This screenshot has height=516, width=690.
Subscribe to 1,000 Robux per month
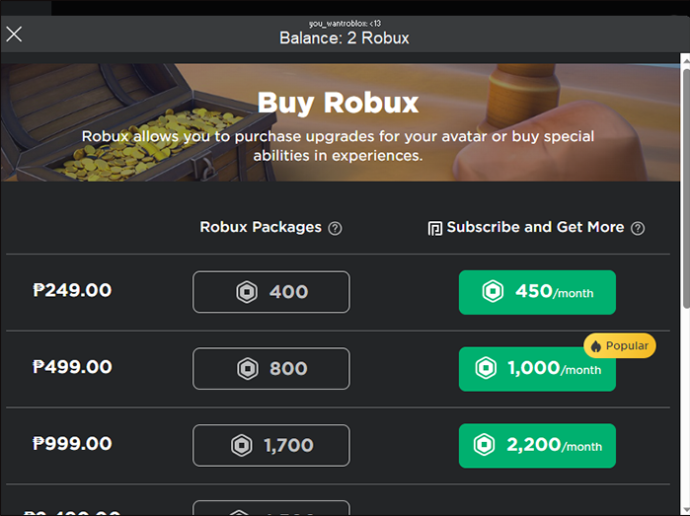[537, 369]
